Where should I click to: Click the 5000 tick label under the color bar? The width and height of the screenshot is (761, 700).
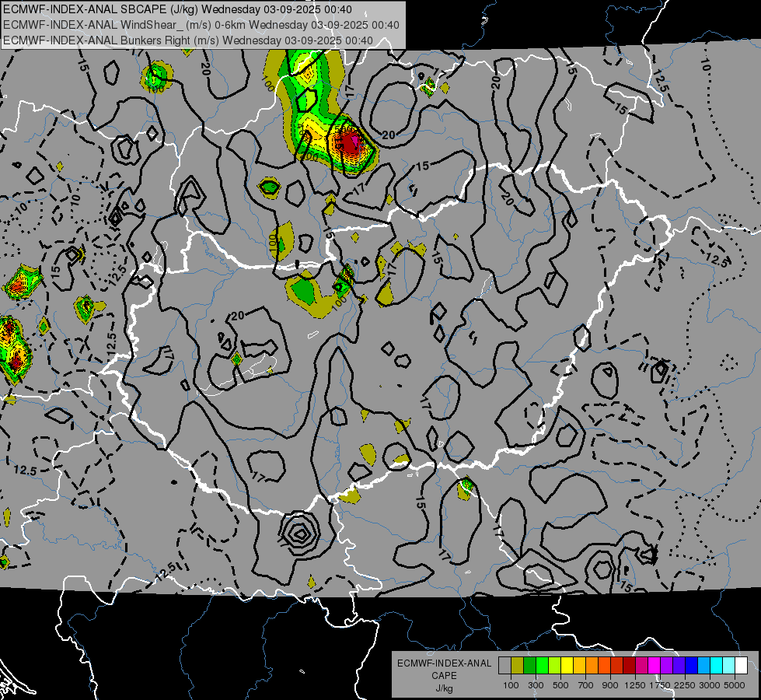tap(735, 685)
